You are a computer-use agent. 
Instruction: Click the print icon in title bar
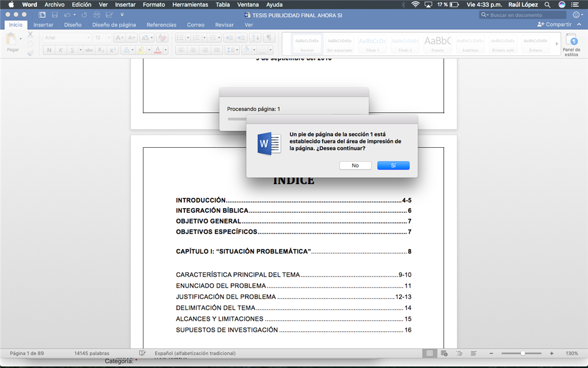point(96,14)
